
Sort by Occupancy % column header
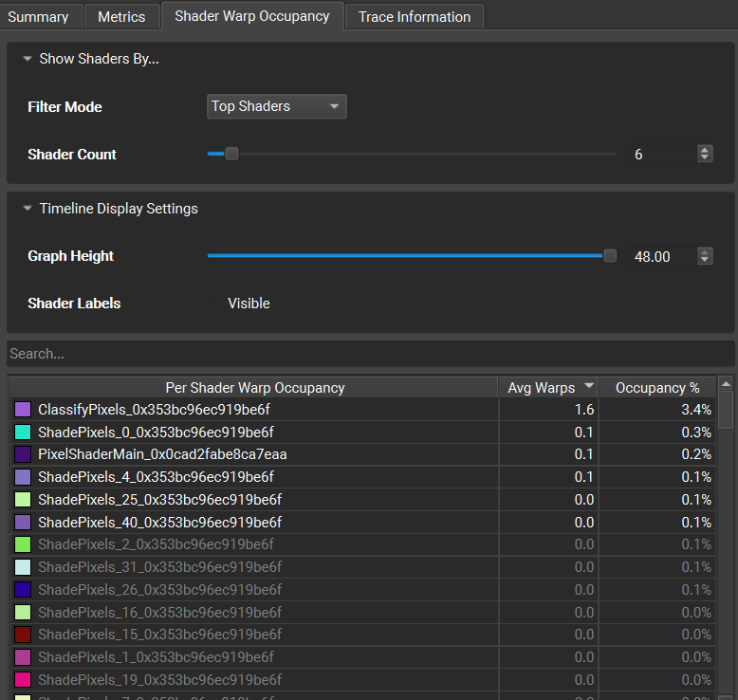tap(657, 387)
